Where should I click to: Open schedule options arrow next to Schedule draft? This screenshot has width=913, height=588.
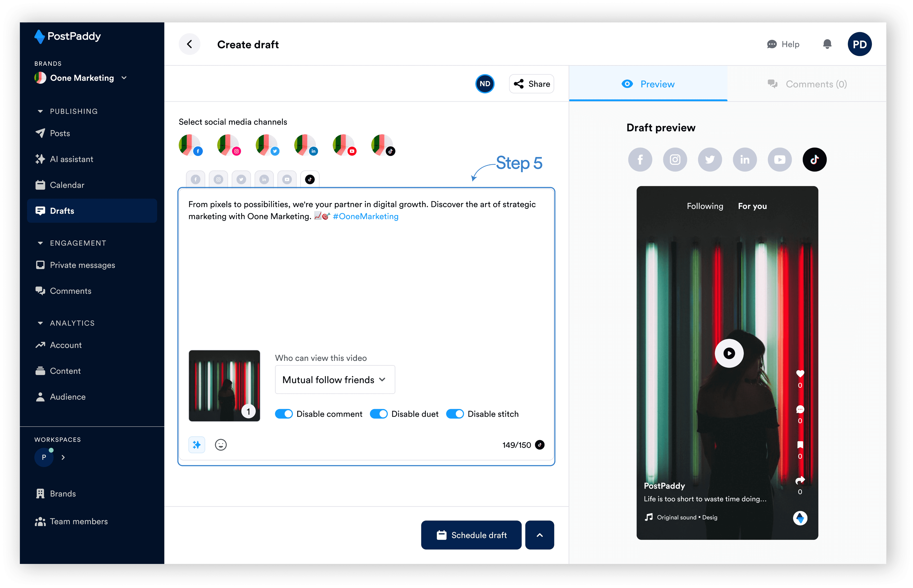[x=539, y=535]
